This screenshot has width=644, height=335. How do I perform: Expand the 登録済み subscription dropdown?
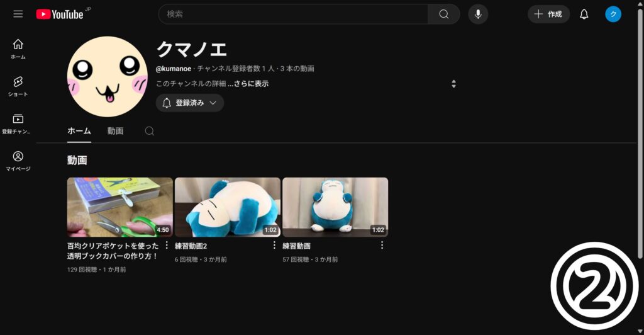point(190,103)
